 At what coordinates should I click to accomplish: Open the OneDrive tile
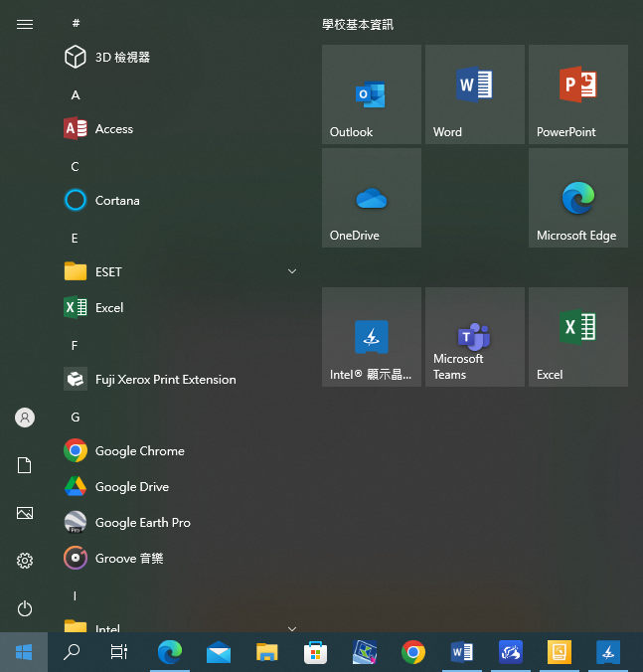(x=372, y=198)
